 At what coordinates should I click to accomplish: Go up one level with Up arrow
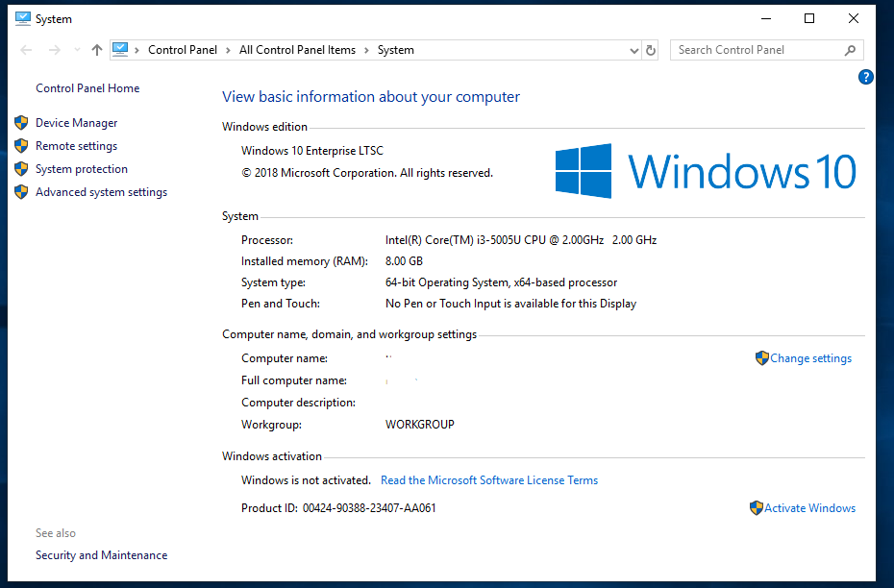tap(97, 50)
